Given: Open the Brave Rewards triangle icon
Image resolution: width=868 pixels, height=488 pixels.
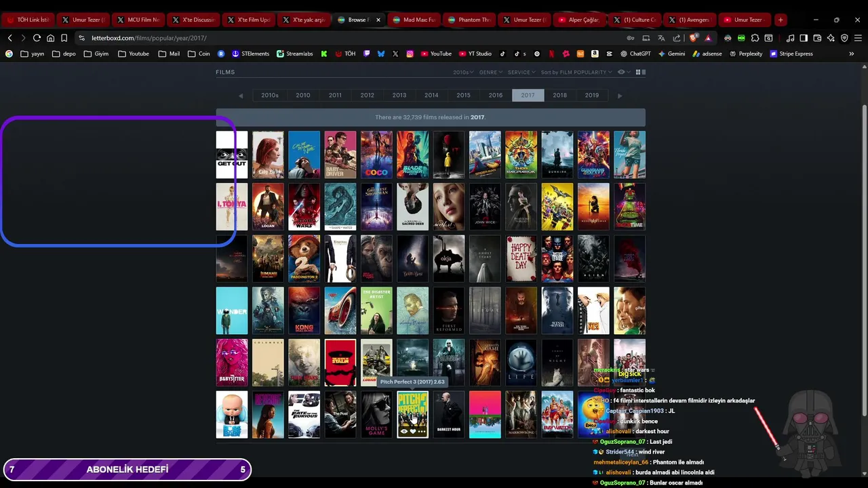Looking at the screenshot, I should pos(708,38).
